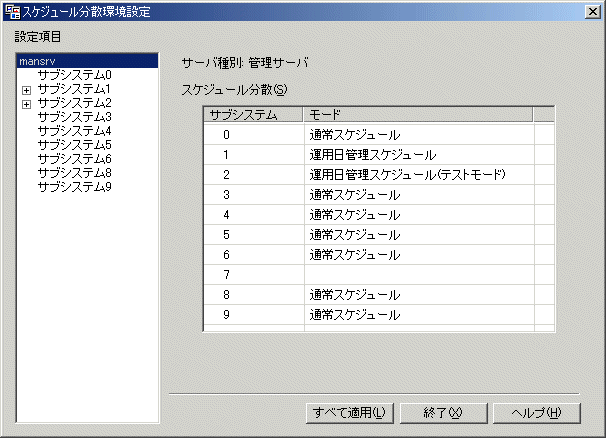Select table row for subsystem 2
Image resolution: width=606 pixels, height=438 pixels.
coord(379,175)
